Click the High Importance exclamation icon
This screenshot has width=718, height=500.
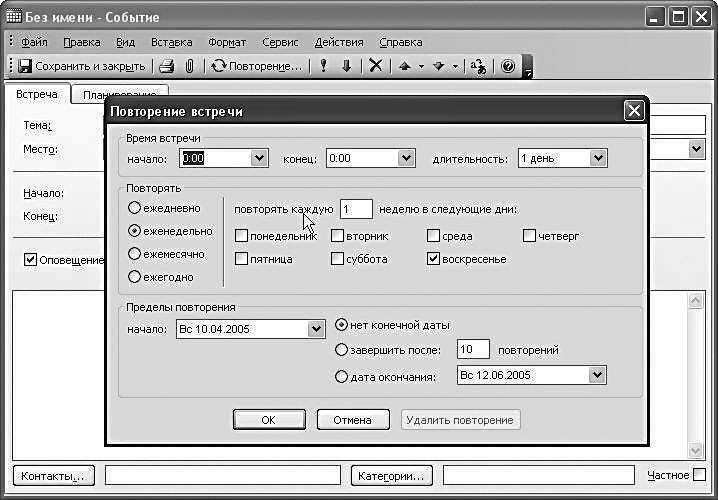[x=323, y=66]
